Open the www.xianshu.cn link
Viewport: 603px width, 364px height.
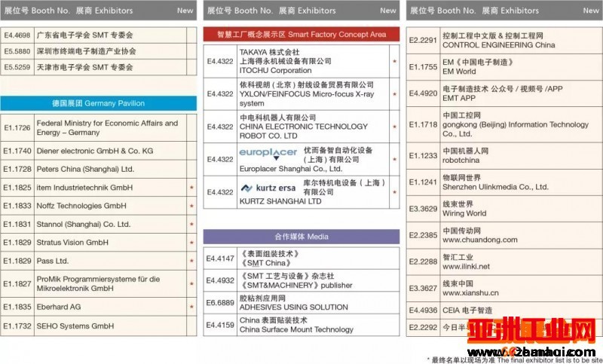(470, 293)
